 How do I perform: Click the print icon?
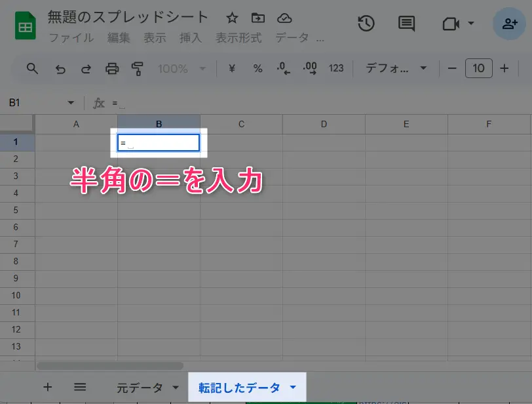[x=112, y=68]
